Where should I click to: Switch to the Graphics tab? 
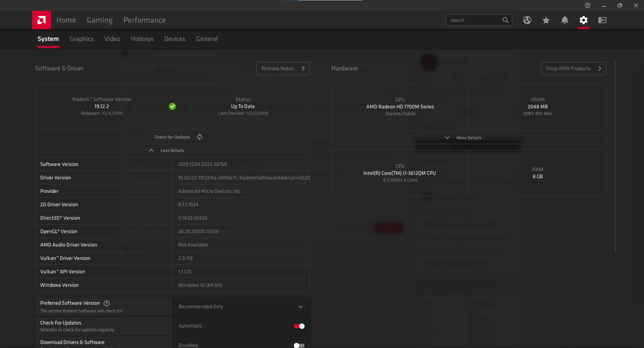point(82,39)
